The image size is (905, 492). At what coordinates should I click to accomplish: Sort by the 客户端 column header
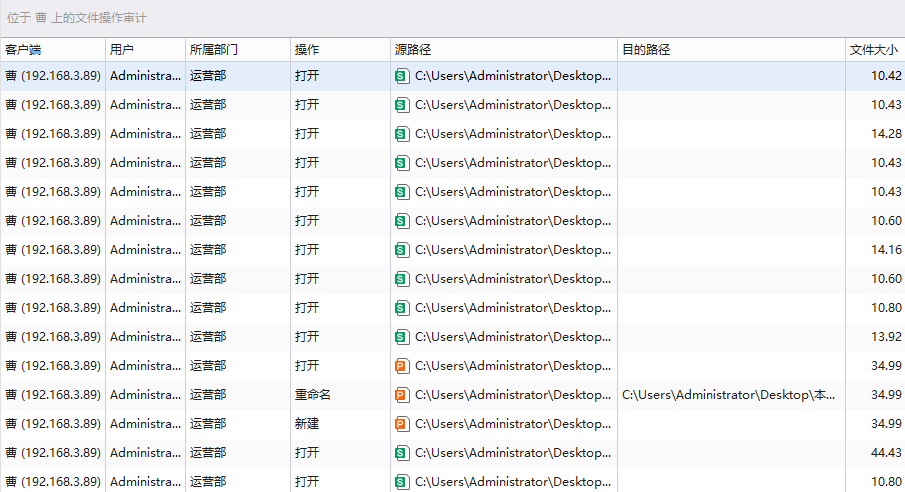[x=24, y=50]
